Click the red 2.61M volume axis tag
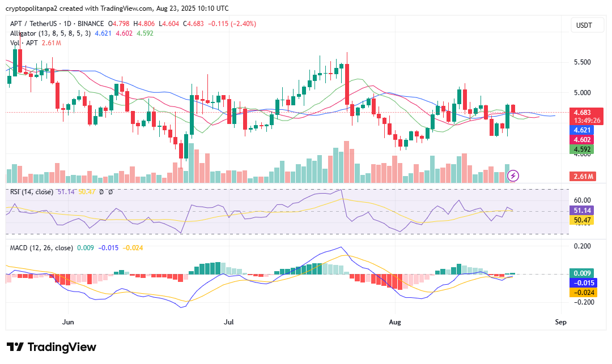The height and width of the screenshot is (364, 612). click(583, 177)
